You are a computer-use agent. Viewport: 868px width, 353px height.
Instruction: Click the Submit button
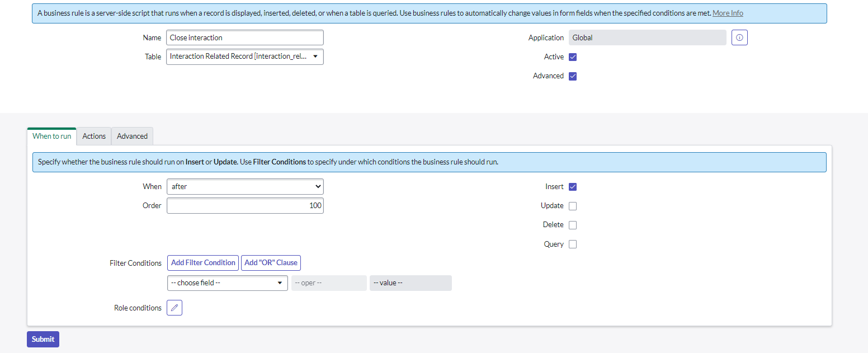pyautogui.click(x=43, y=339)
